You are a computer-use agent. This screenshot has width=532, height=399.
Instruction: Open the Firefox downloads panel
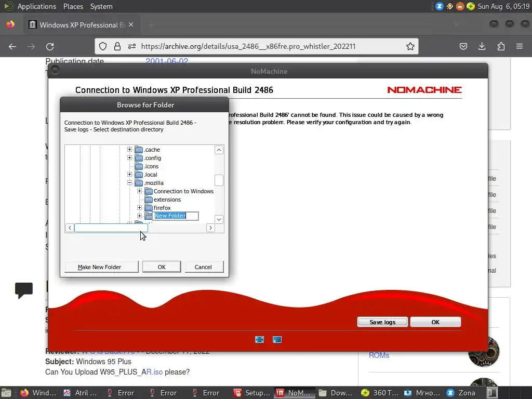(482, 46)
